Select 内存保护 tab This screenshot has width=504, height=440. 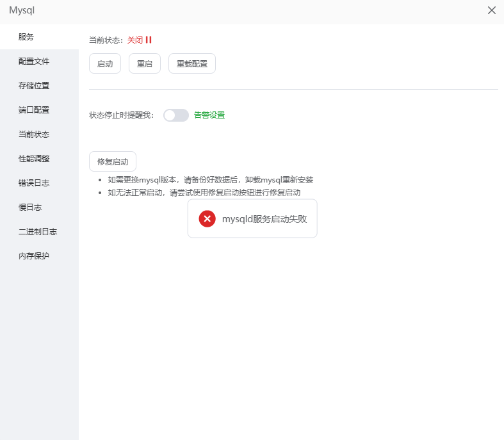39,256
